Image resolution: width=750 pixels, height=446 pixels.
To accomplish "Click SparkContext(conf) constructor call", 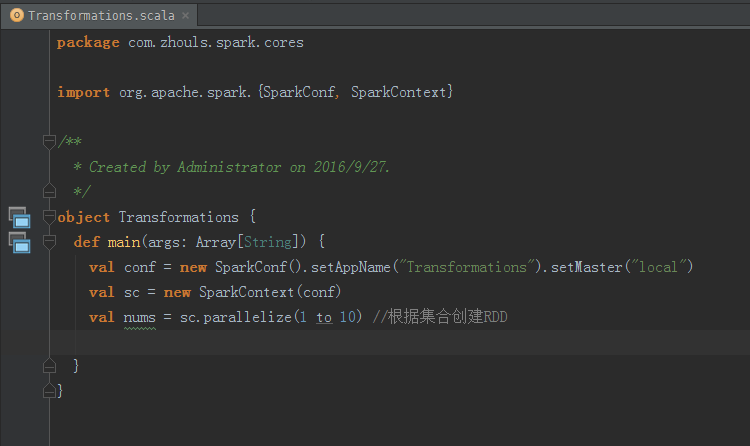I will [270, 292].
